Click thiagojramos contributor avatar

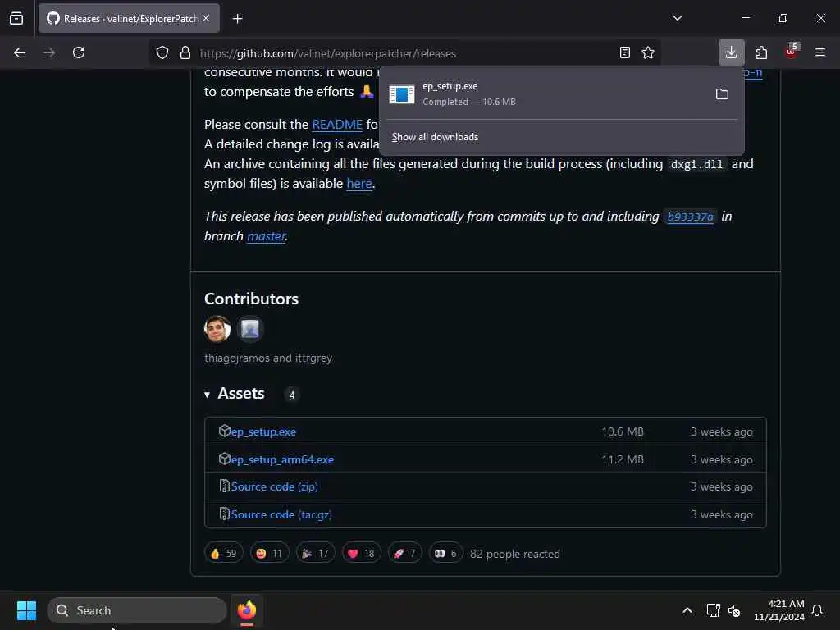coord(217,329)
